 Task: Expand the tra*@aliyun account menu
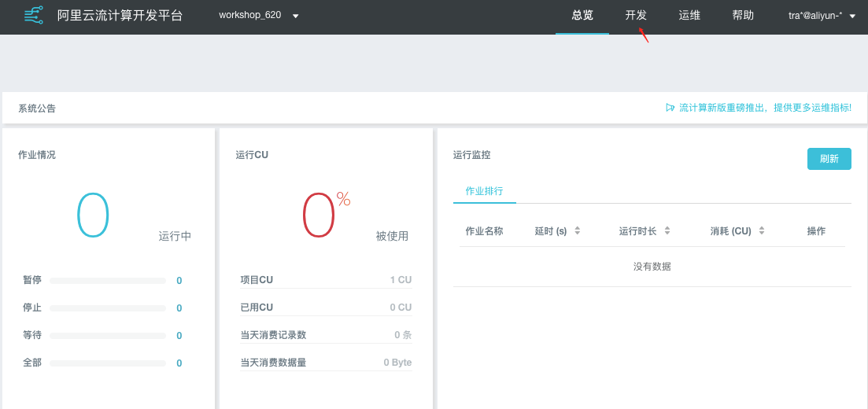tap(822, 16)
